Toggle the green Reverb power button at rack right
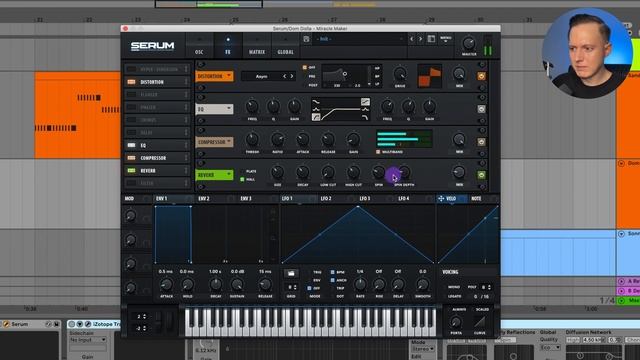640x360 pixels. [481, 175]
